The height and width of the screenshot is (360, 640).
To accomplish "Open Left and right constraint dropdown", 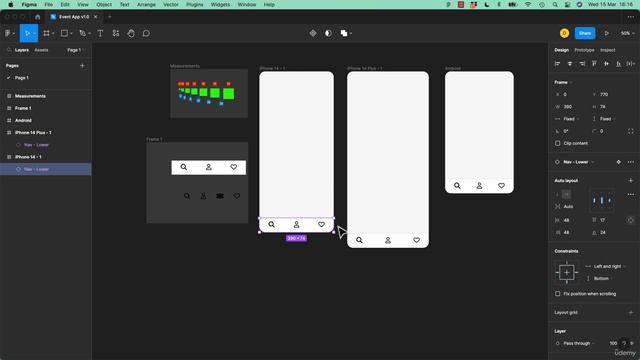I will click(x=606, y=266).
